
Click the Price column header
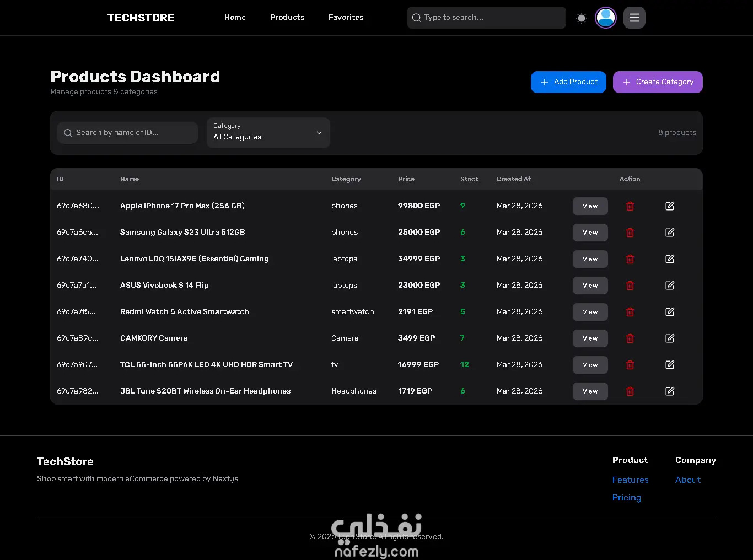[406, 180]
